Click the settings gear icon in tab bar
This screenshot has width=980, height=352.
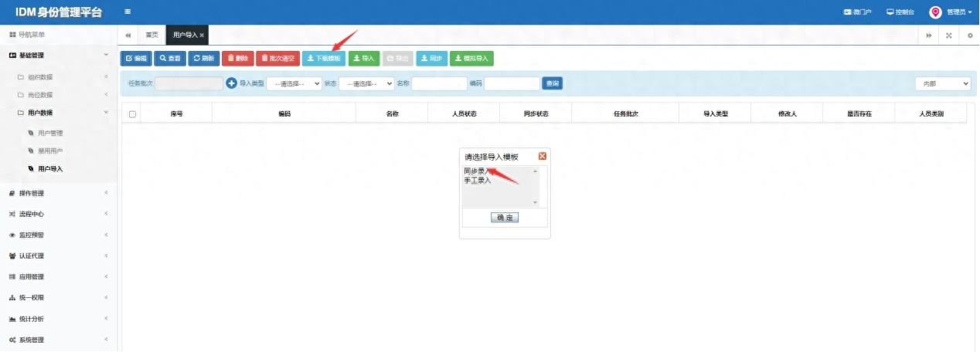point(970,36)
